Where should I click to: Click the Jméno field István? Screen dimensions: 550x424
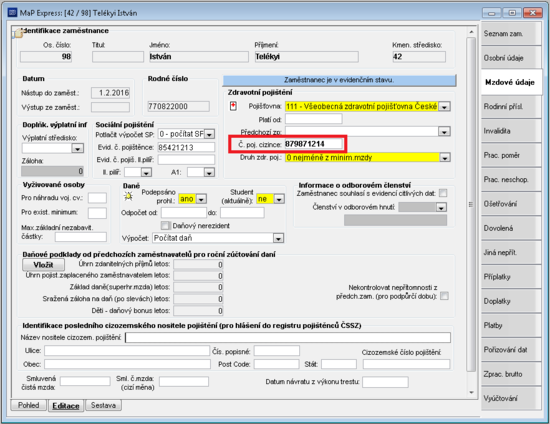[x=199, y=56]
